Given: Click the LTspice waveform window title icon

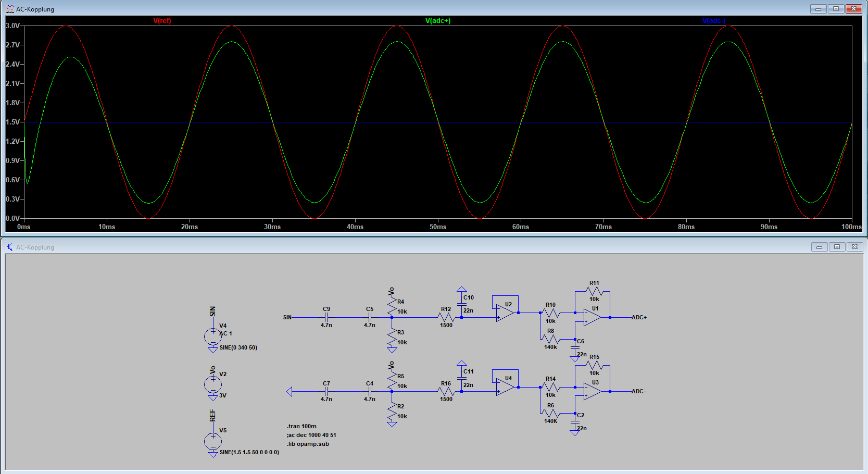Looking at the screenshot, I should click(10, 9).
